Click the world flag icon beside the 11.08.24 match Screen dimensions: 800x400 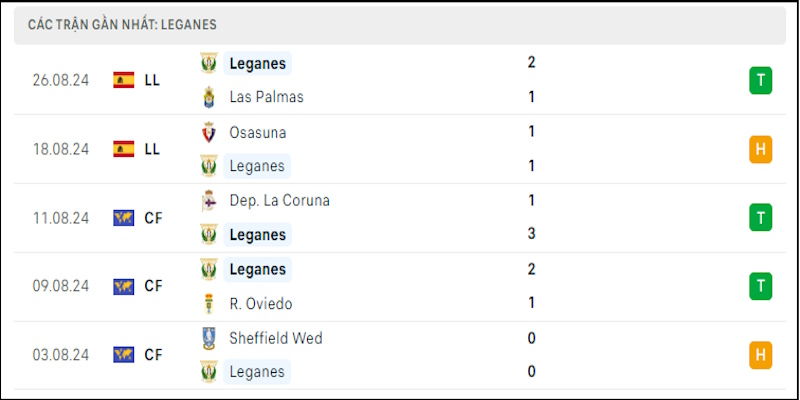pos(123,218)
